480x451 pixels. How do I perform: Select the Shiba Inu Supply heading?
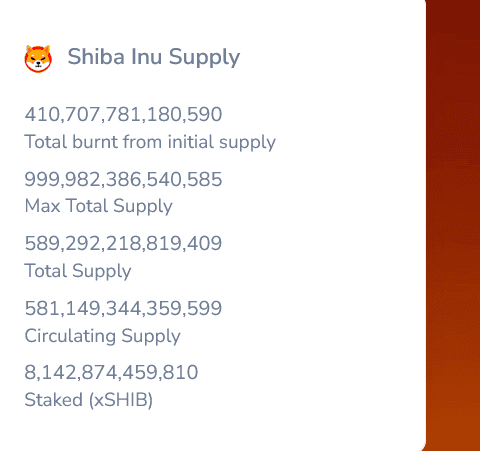click(154, 57)
